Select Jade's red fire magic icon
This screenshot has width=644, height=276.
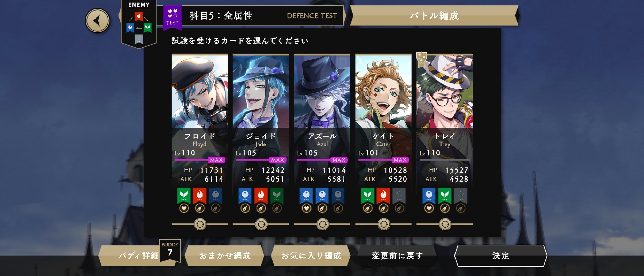click(261, 196)
